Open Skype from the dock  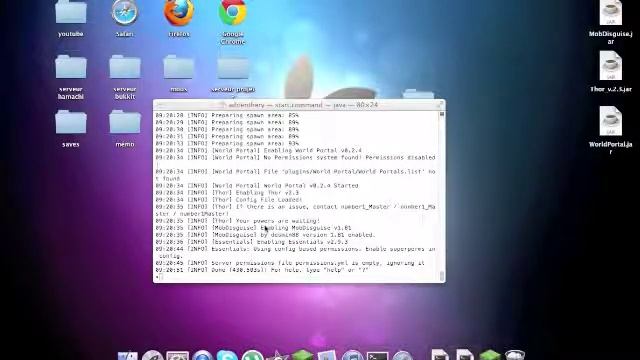pyautogui.click(x=227, y=355)
